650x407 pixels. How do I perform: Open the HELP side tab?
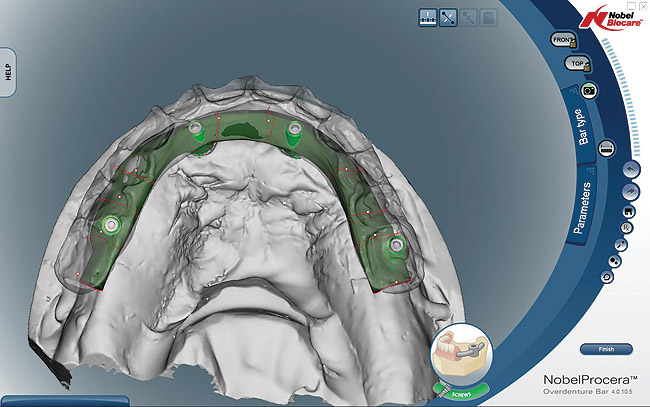coord(8,71)
